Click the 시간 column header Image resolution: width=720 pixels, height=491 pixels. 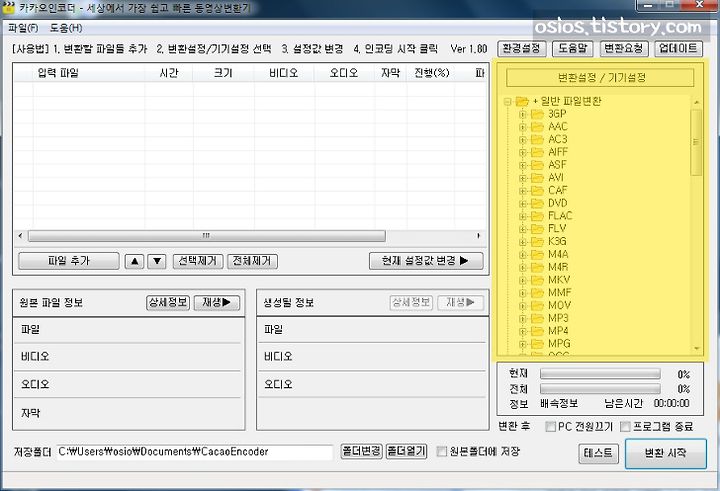(169, 73)
